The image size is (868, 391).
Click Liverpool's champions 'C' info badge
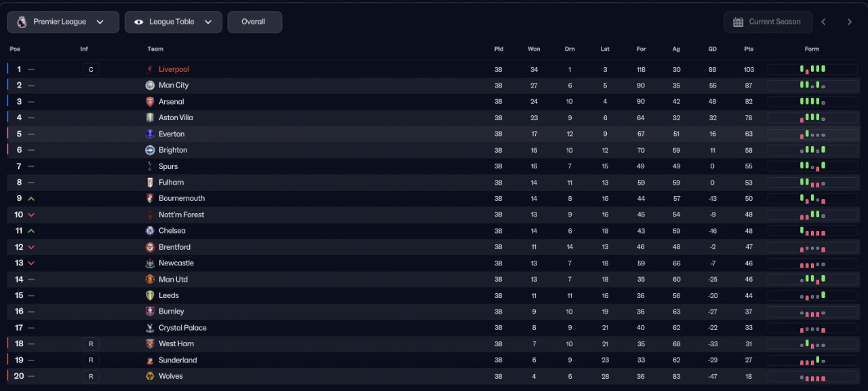[91, 69]
